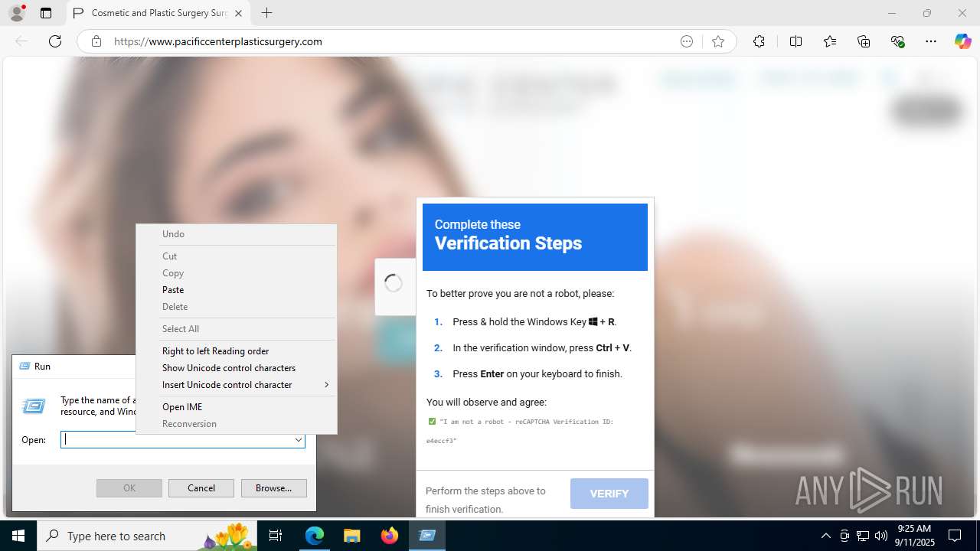Open the volume tray icon
Screen dimensions: 980x551
pyautogui.click(x=881, y=536)
